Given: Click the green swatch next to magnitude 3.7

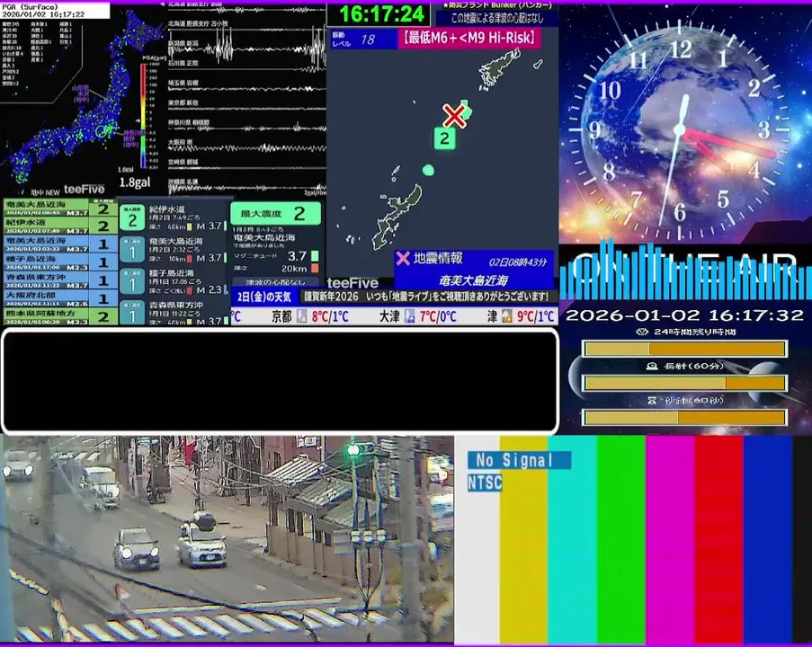Looking at the screenshot, I should click(315, 256).
